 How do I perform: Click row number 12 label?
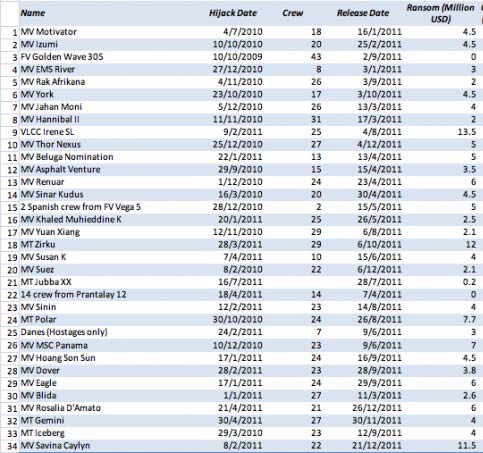(12, 170)
